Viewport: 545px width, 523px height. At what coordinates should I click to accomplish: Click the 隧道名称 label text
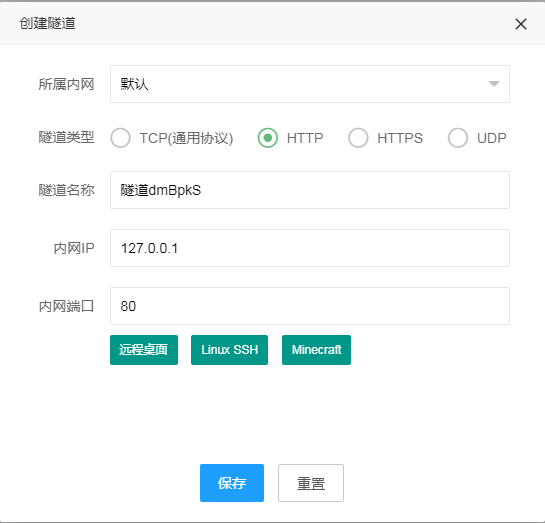pos(66,190)
